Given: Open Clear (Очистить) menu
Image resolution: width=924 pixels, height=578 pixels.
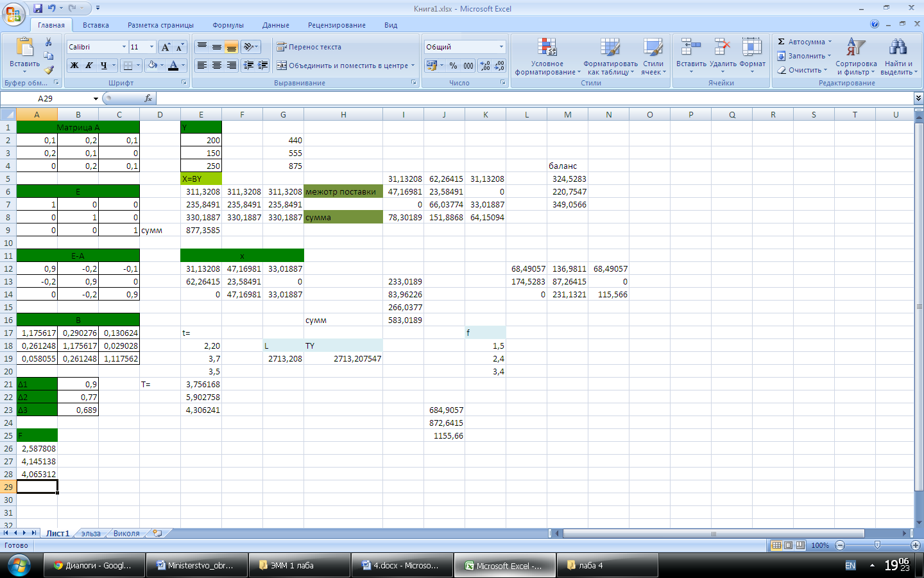Looking at the screenshot, I should 802,70.
